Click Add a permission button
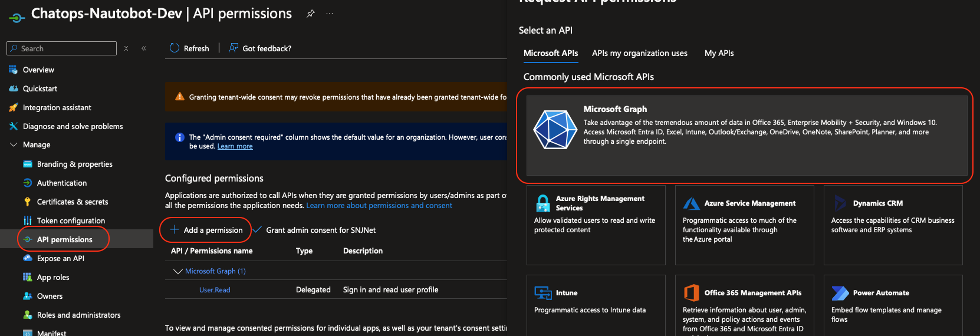 [206, 230]
